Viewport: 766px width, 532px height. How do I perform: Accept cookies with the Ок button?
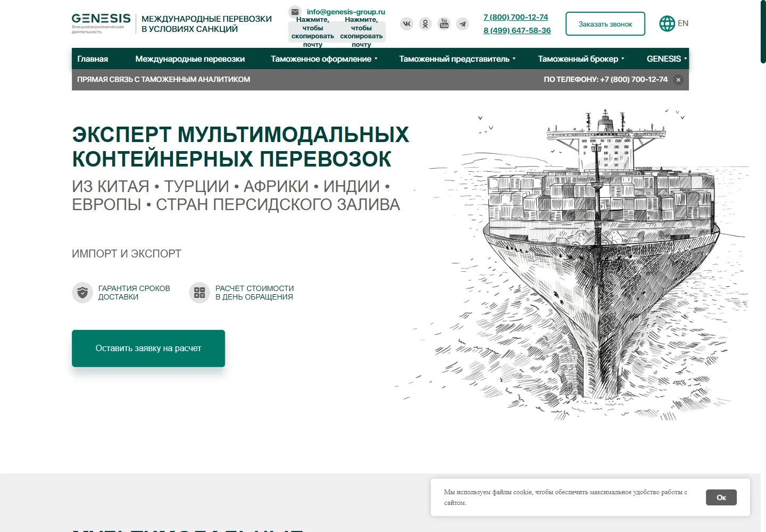click(x=721, y=497)
